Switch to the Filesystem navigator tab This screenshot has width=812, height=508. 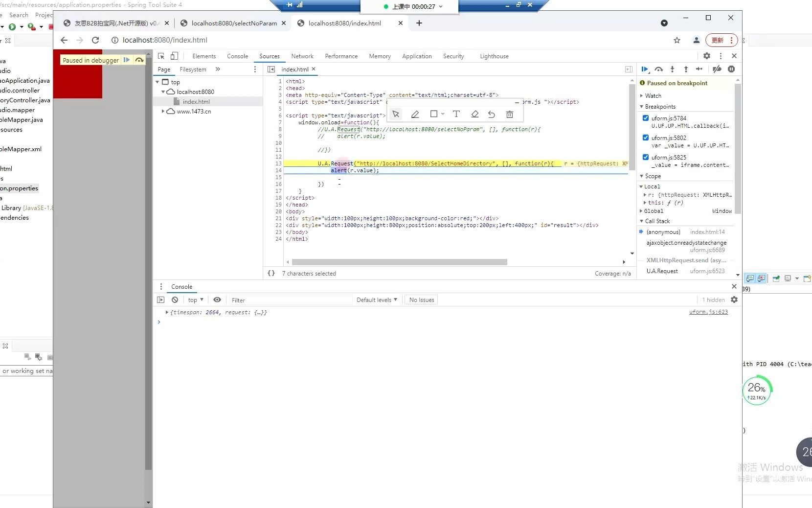[x=193, y=69]
